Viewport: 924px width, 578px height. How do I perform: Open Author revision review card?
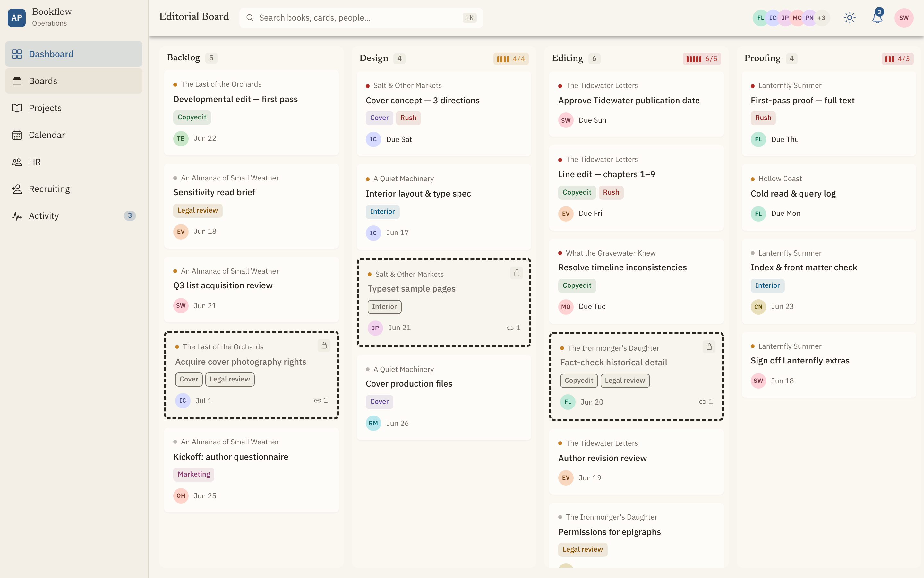click(636, 462)
